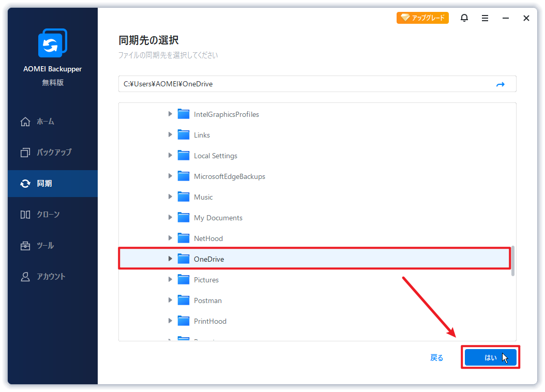The height and width of the screenshot is (392, 545).
Task: Open the hamburger menu icon
Action: click(x=485, y=18)
